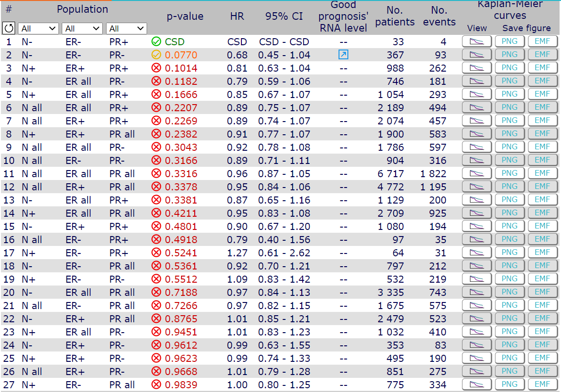View Kaplan-Meier curve for row 11
Screen dimensions: 561x392
point(477,173)
